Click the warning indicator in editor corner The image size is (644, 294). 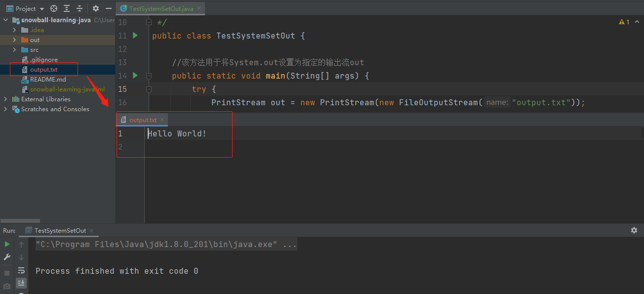tap(624, 22)
